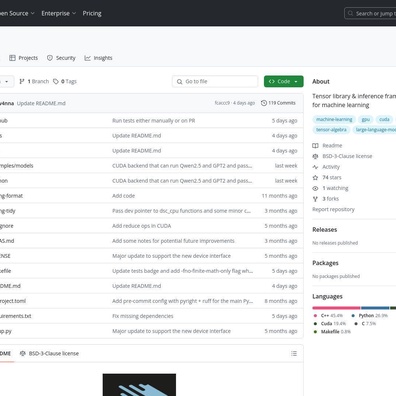Select the large-language-models topic tag
Viewport: 396px width, 396px height.
click(374, 130)
